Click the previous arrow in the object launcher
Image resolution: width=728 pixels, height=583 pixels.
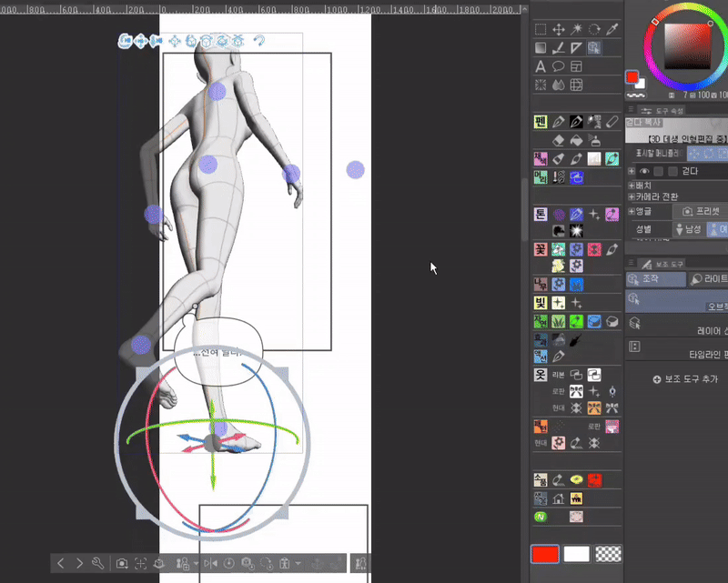tap(61, 563)
